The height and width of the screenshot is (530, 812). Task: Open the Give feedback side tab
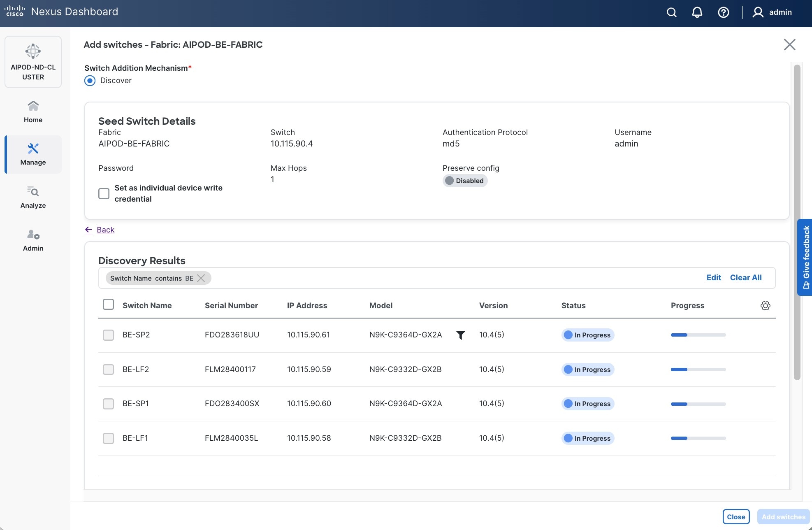805,257
